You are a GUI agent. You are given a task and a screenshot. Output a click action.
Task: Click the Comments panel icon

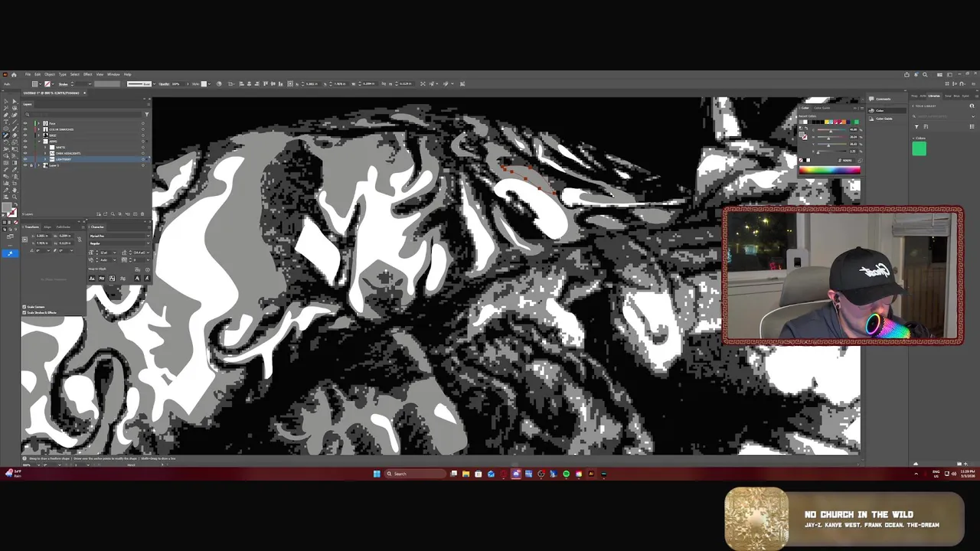click(x=871, y=99)
